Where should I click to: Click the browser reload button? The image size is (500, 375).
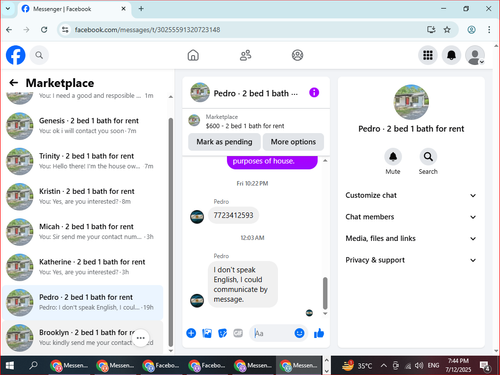44,30
